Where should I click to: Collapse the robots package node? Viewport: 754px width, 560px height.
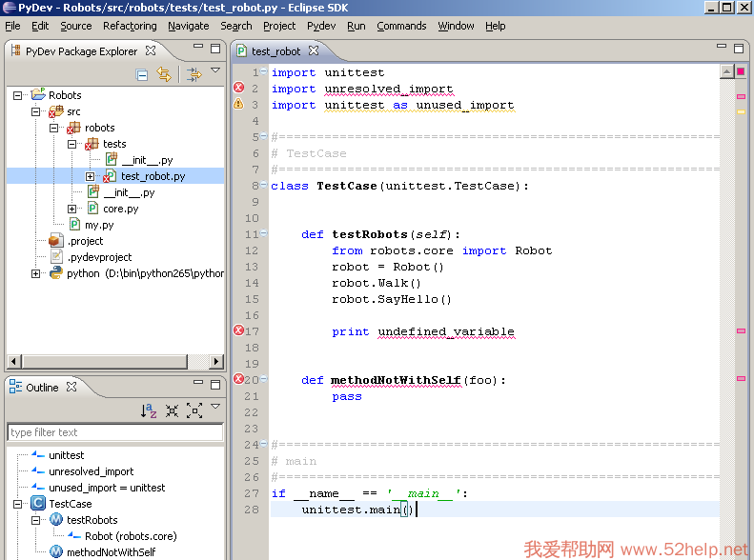pos(53,129)
